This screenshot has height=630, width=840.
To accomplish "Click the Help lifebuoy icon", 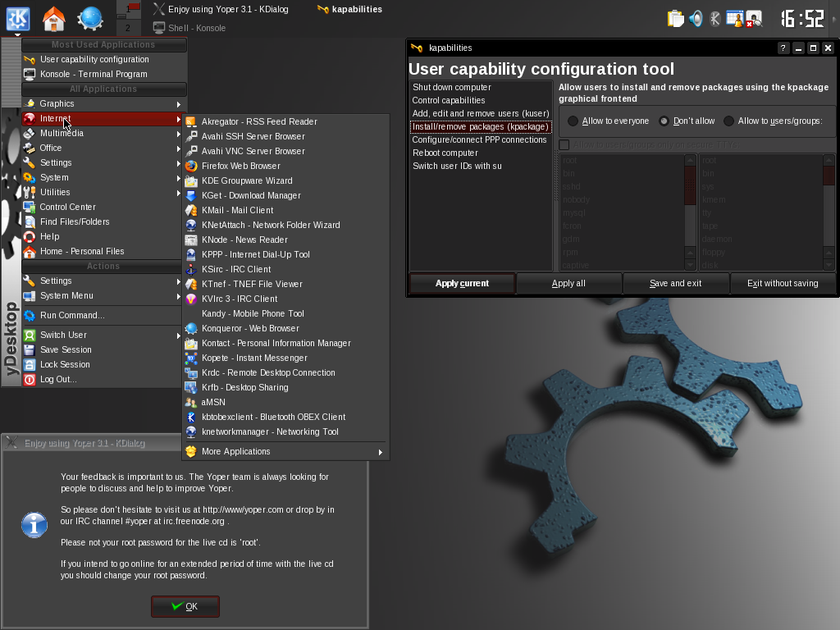I will tap(30, 236).
